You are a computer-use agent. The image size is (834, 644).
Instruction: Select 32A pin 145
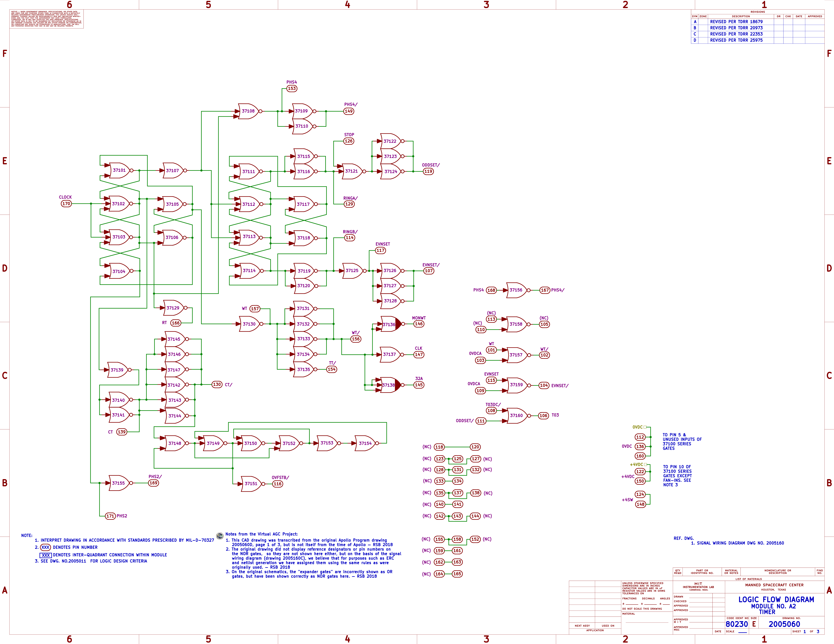pyautogui.click(x=419, y=385)
